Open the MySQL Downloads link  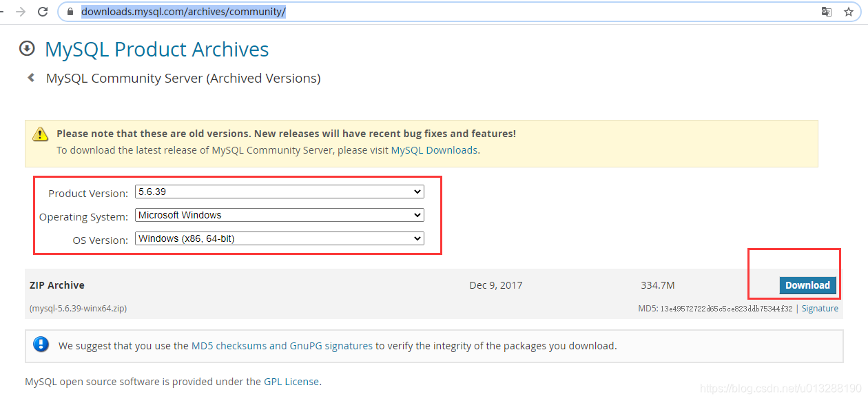click(434, 150)
